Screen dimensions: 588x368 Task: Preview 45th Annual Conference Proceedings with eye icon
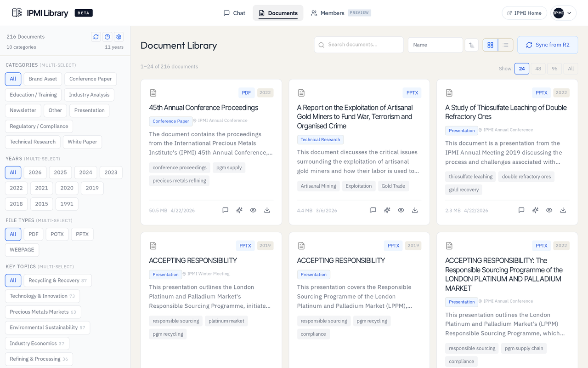(253, 210)
